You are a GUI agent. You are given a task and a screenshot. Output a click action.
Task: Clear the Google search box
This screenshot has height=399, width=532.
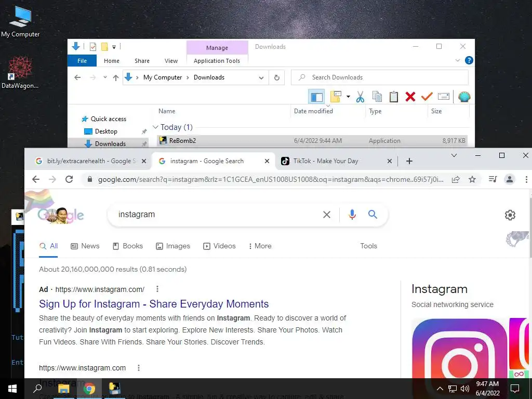pyautogui.click(x=327, y=215)
